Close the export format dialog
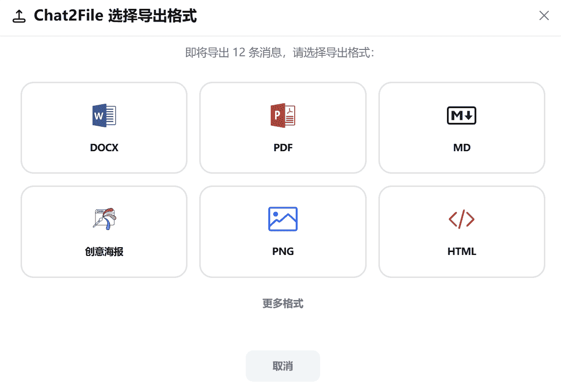 tap(544, 15)
